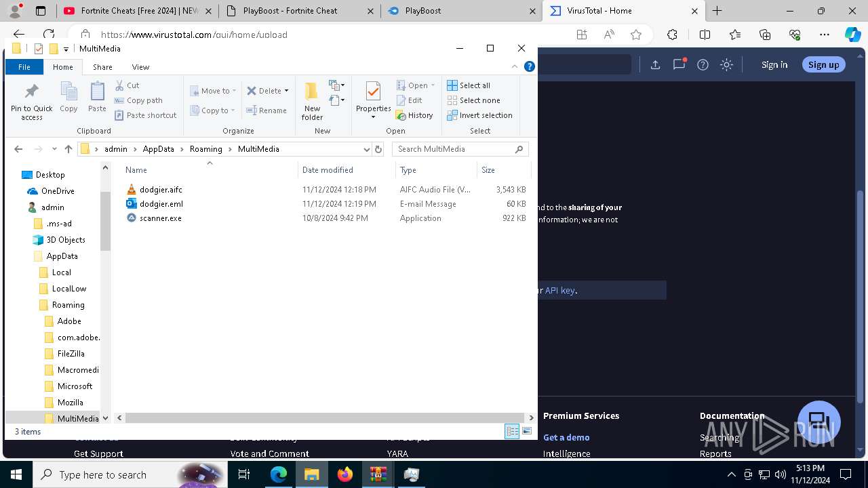Select Desktop in navigation tree
Screen dimensions: 868x488
pyautogui.click(x=50, y=175)
